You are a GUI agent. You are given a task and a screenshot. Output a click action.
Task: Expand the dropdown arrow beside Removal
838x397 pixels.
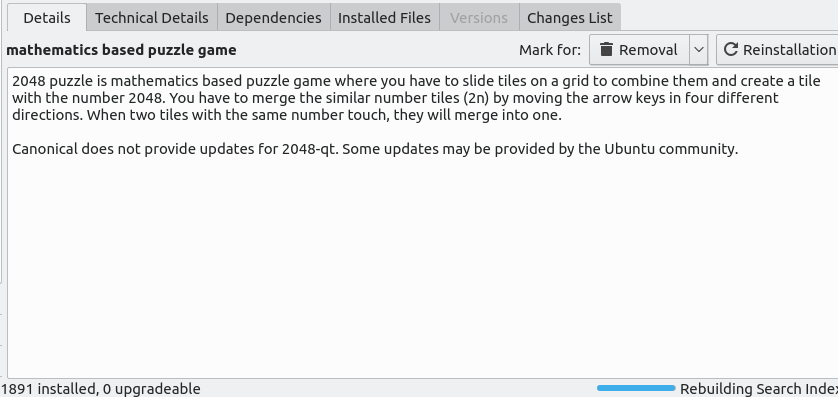[x=699, y=50]
